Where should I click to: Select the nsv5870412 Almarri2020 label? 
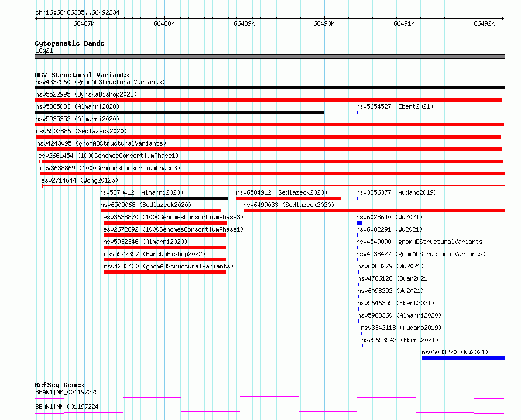[x=141, y=192]
